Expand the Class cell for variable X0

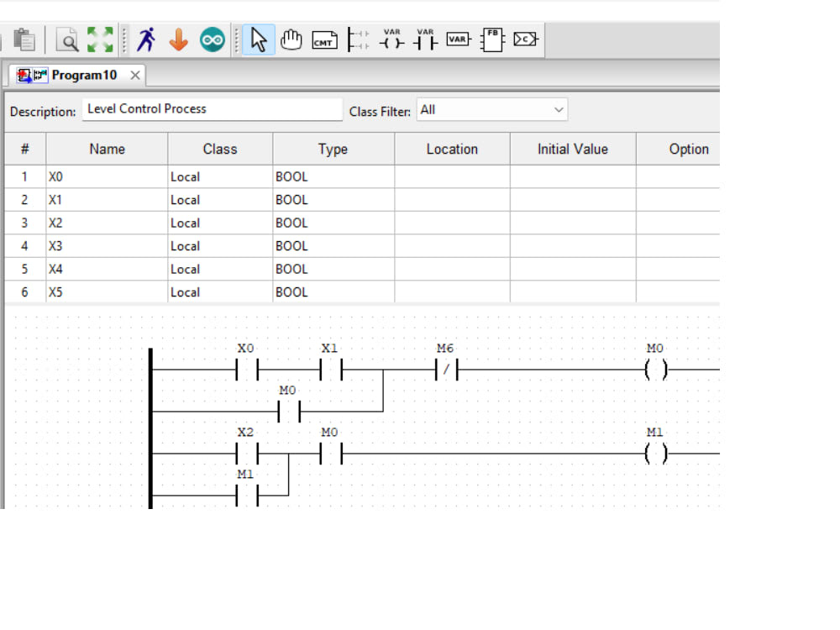click(218, 176)
